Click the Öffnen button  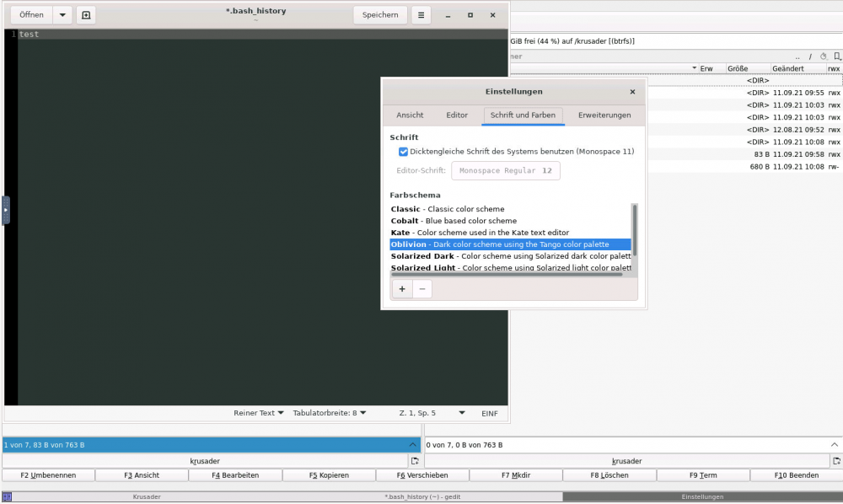pos(32,15)
